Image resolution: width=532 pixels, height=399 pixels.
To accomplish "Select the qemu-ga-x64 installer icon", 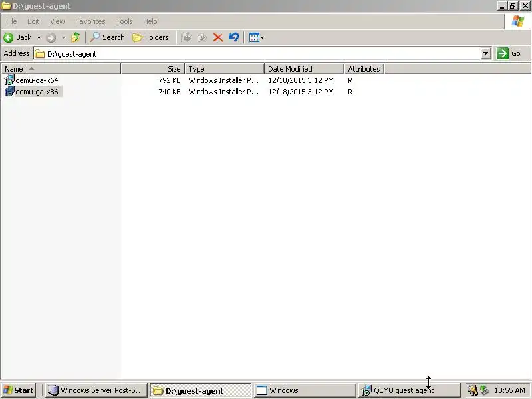I will tap(9, 80).
